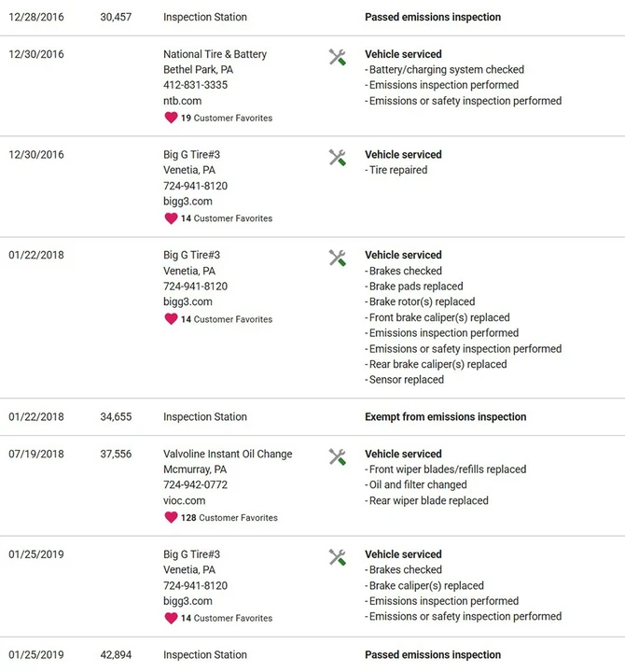Viewport: 625px width, 672px height.
Task: Click 128 Customer Favorites text
Action: click(229, 518)
